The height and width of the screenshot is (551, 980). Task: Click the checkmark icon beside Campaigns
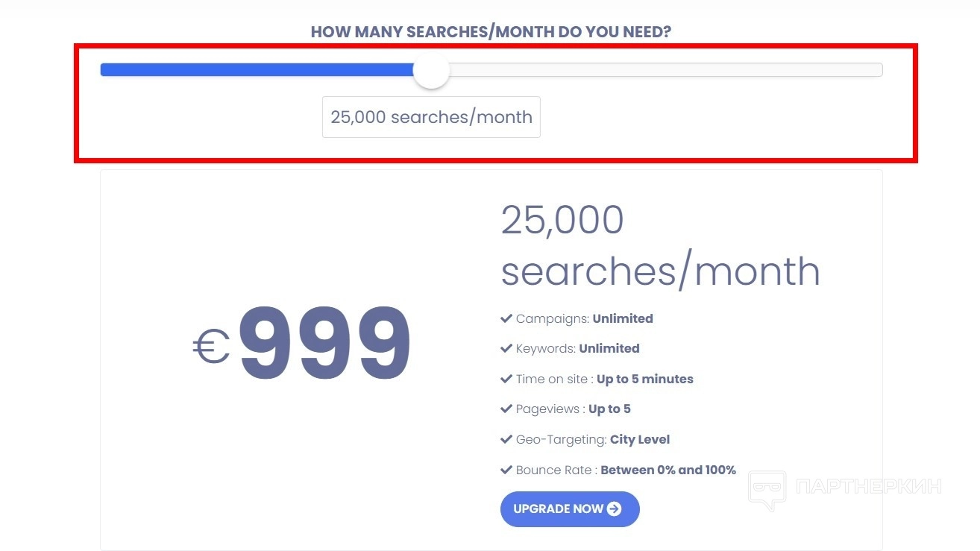click(506, 318)
